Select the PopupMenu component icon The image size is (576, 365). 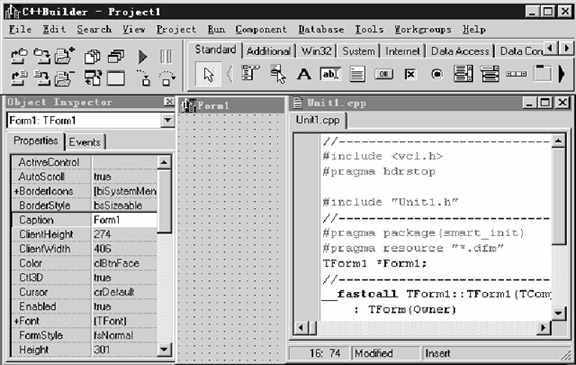coord(278,74)
